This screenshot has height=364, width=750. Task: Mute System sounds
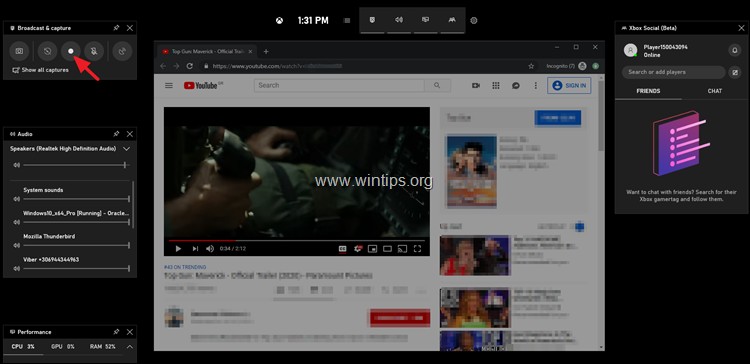tap(17, 199)
